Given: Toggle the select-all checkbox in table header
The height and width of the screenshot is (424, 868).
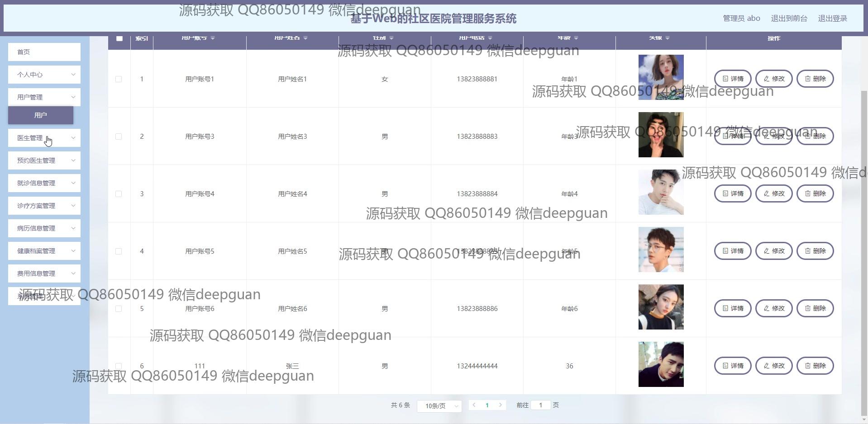Looking at the screenshot, I should [x=119, y=38].
